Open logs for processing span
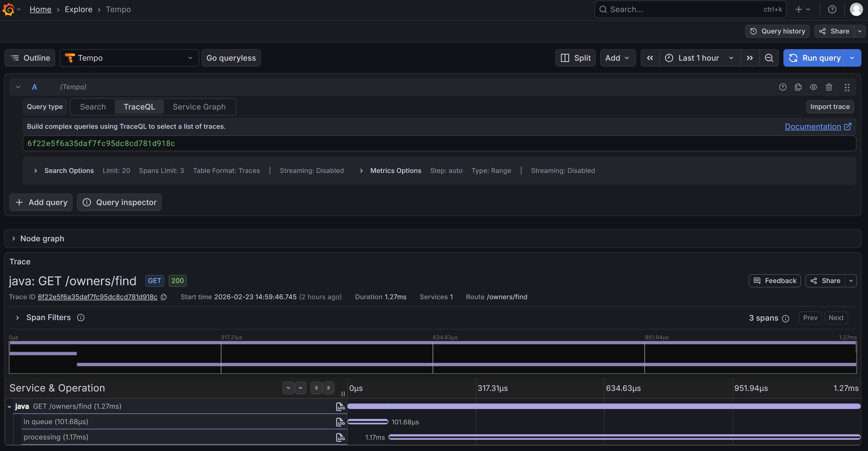 click(340, 438)
